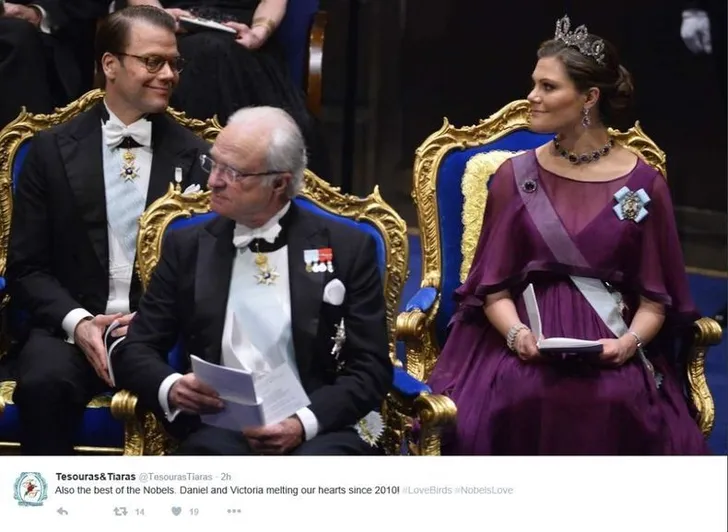The width and height of the screenshot is (728, 532).
Task: Click the like count 19
Action: coord(194,512)
